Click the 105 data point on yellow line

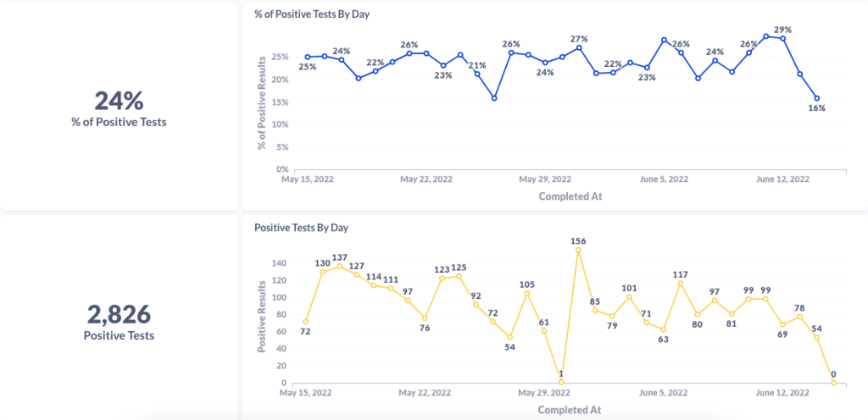(x=527, y=293)
